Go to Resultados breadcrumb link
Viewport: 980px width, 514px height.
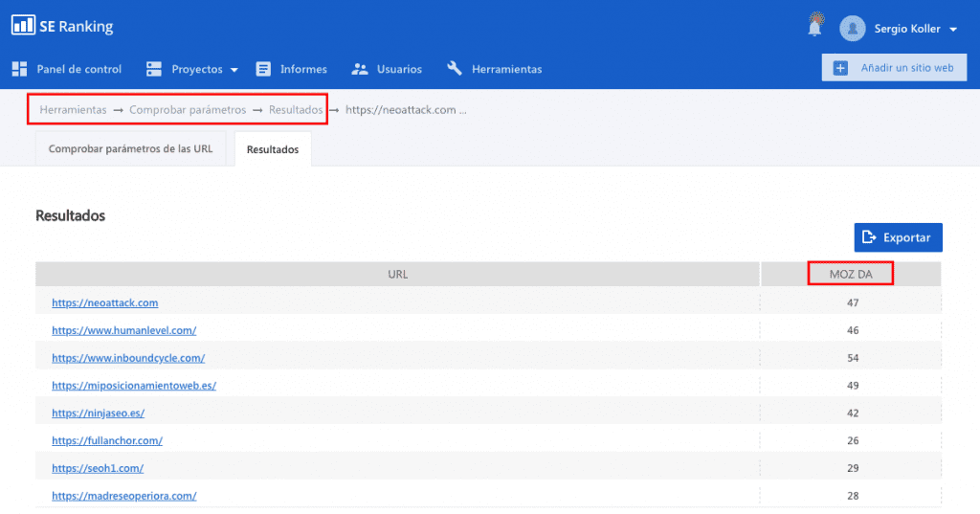coord(296,109)
